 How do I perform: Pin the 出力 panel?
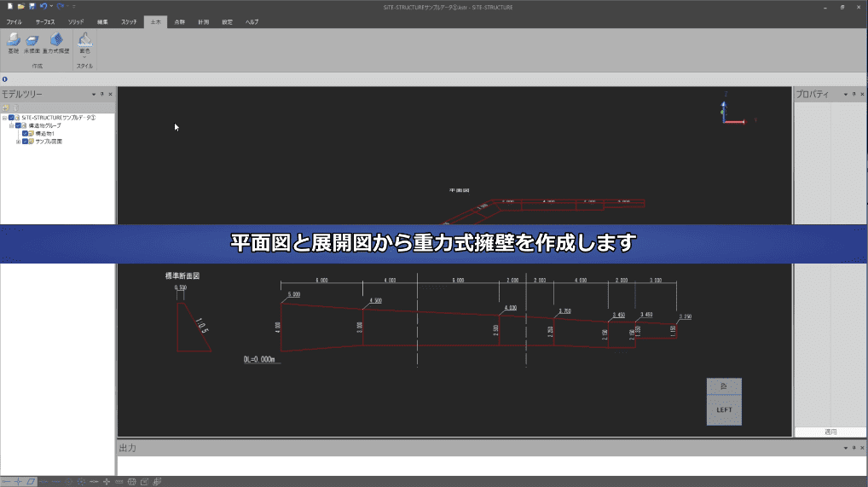854,448
